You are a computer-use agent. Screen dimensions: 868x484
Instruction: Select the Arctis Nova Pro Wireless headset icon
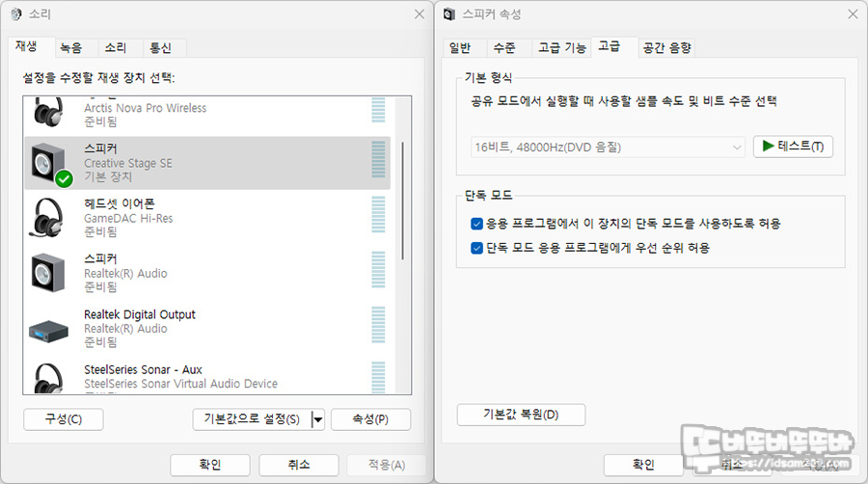[48, 111]
